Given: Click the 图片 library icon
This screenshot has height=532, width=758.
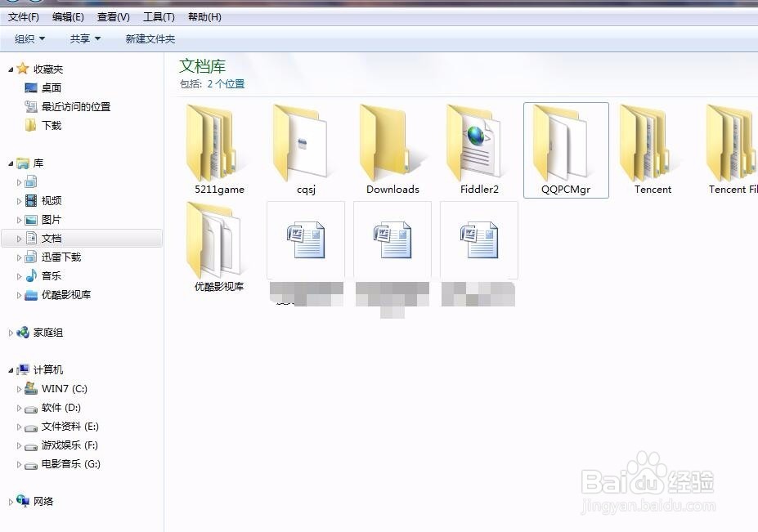Looking at the screenshot, I should coord(31,220).
